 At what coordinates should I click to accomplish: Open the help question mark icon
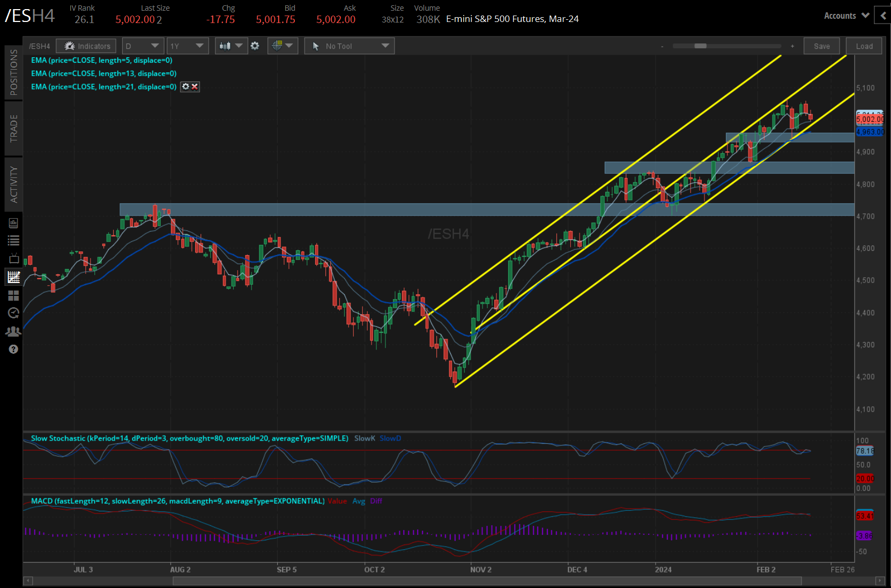point(13,349)
